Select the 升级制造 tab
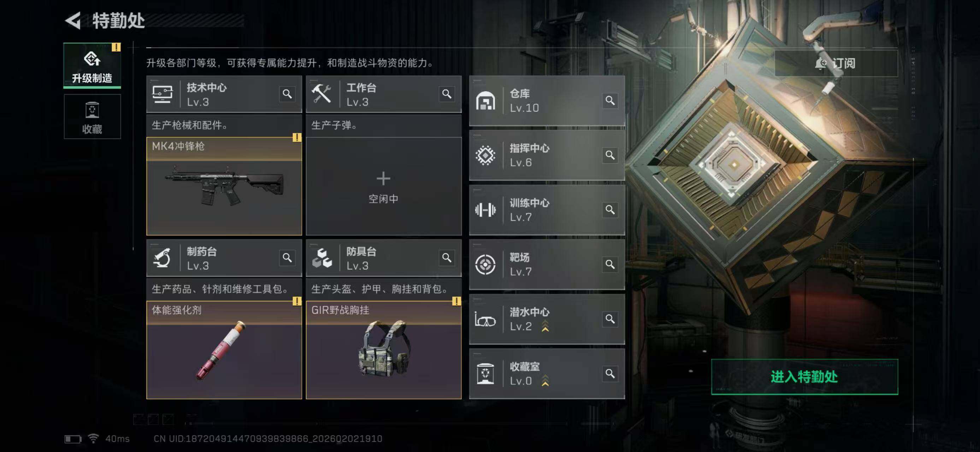The width and height of the screenshot is (980, 452). [x=92, y=65]
